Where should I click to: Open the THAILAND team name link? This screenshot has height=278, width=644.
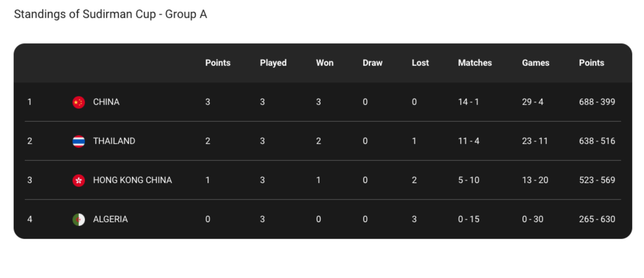tap(114, 141)
